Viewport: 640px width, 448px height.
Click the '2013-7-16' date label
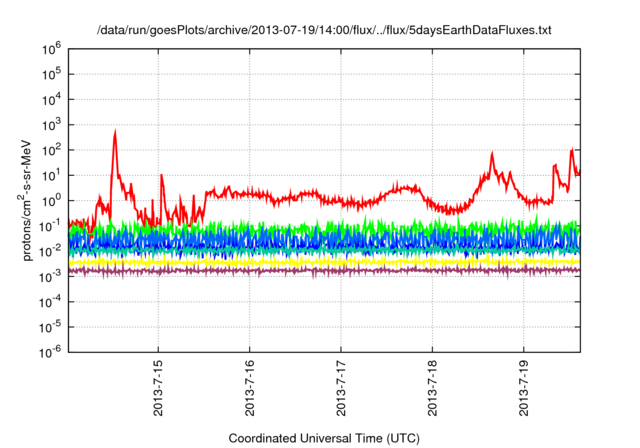pos(249,388)
